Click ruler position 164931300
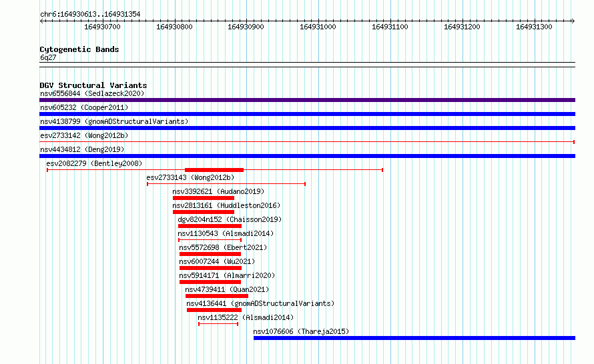This screenshot has height=364, width=594. pos(534,27)
